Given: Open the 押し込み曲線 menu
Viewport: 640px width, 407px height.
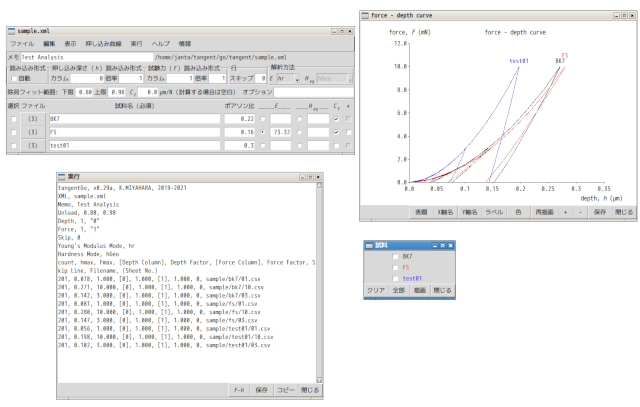Looking at the screenshot, I should click(x=103, y=44).
